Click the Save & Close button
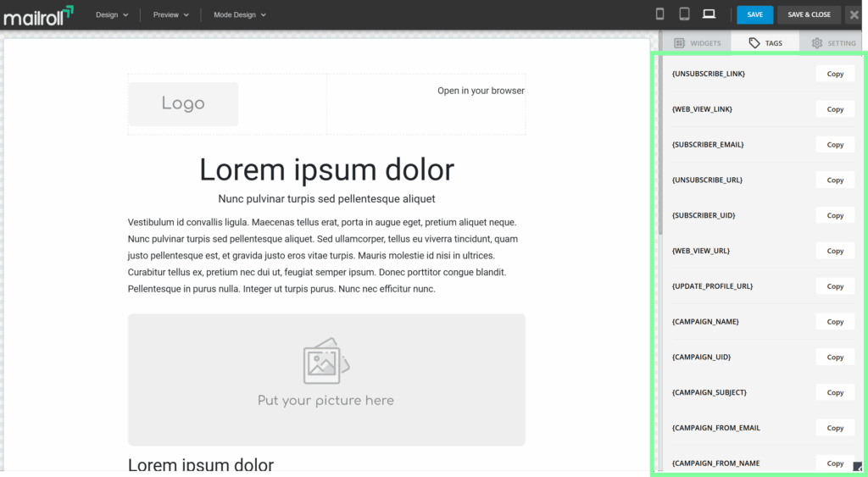 coord(809,14)
